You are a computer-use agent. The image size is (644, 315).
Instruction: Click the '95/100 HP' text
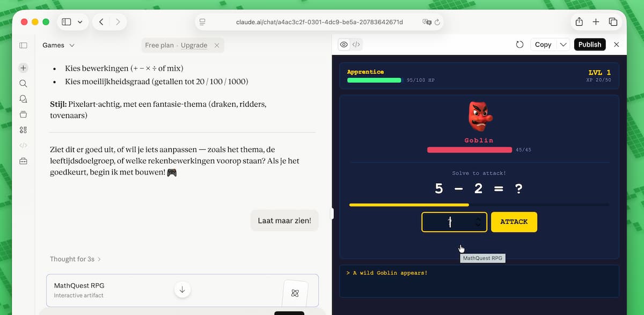click(x=420, y=80)
